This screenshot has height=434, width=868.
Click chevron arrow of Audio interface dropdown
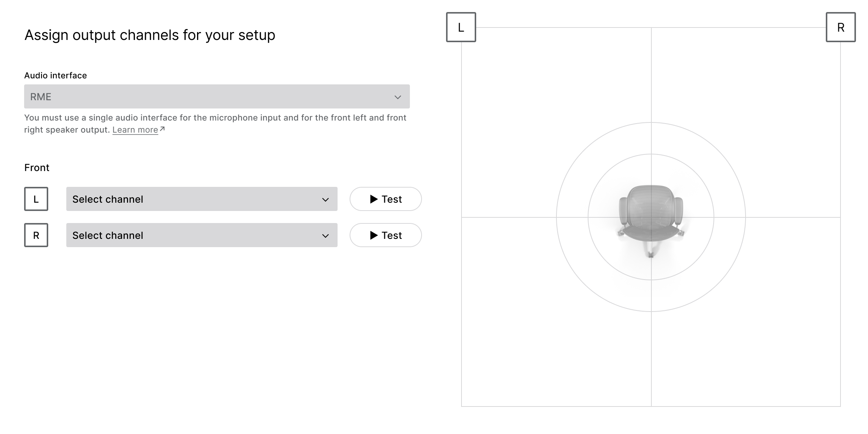(397, 97)
